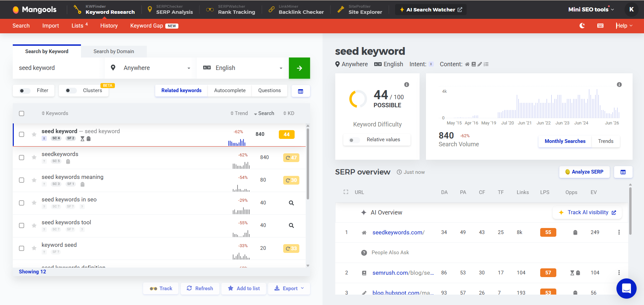
Task: Open the English language dropdown
Action: [243, 68]
